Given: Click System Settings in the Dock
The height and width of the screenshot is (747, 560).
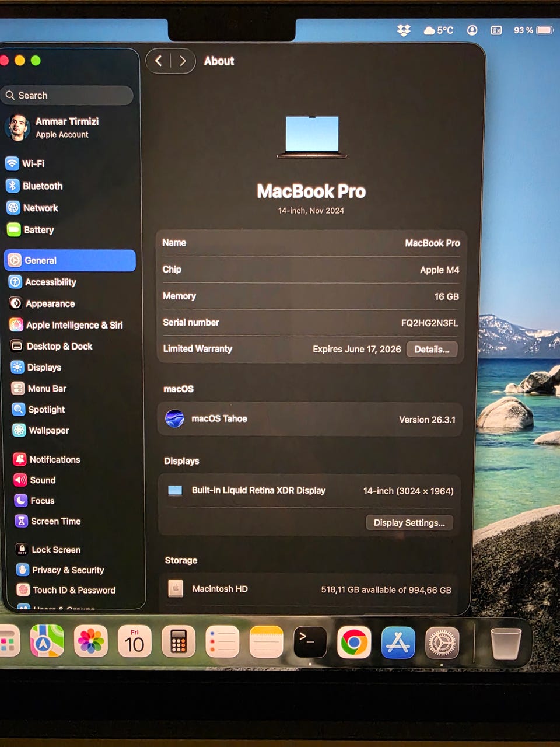Looking at the screenshot, I should tap(442, 643).
